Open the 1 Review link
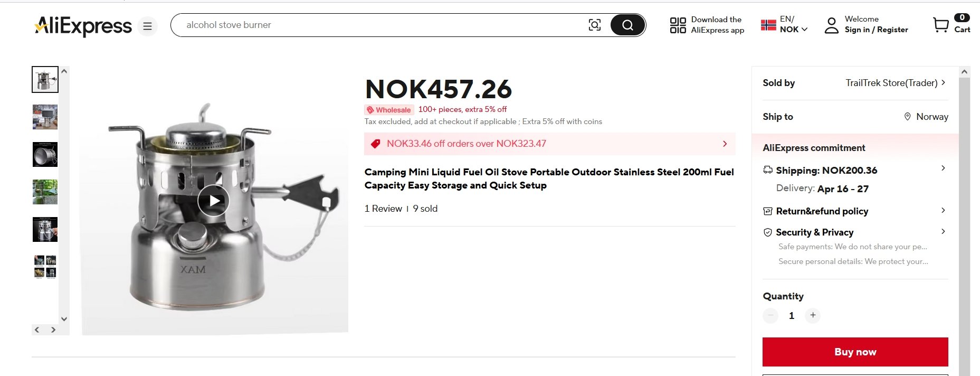Image resolution: width=980 pixels, height=376 pixels. (x=383, y=209)
